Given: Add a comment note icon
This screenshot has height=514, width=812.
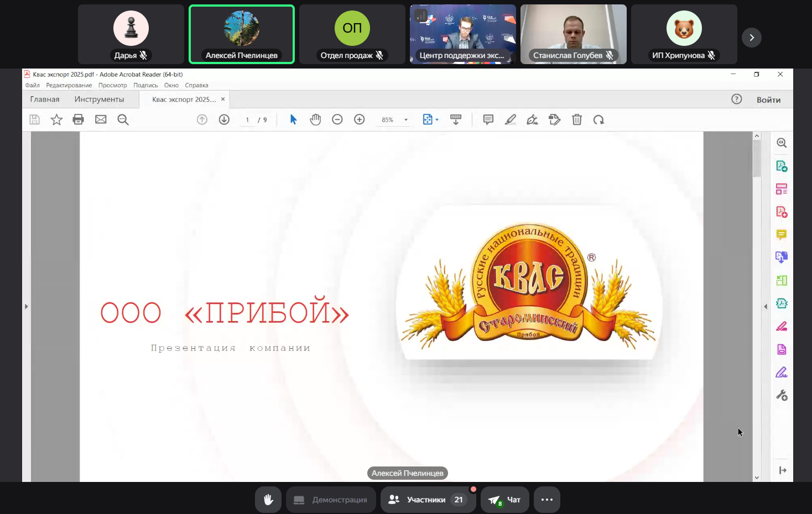Looking at the screenshot, I should coord(488,119).
